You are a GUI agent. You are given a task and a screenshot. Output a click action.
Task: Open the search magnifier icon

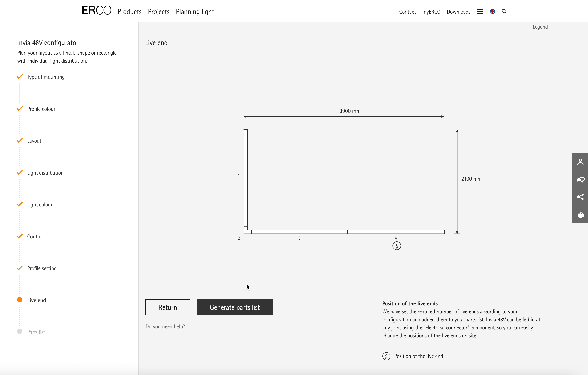504,12
